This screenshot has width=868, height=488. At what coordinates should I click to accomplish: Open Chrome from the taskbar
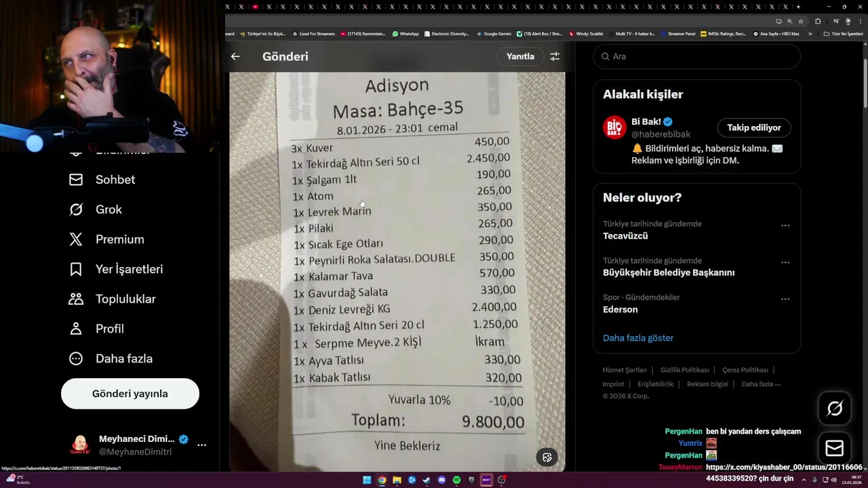tap(382, 480)
